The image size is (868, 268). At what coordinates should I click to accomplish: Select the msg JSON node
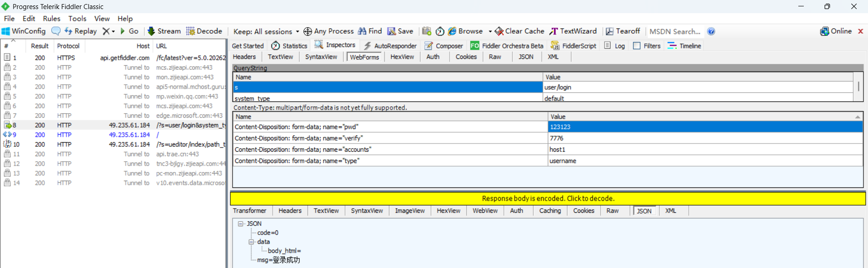(x=279, y=260)
